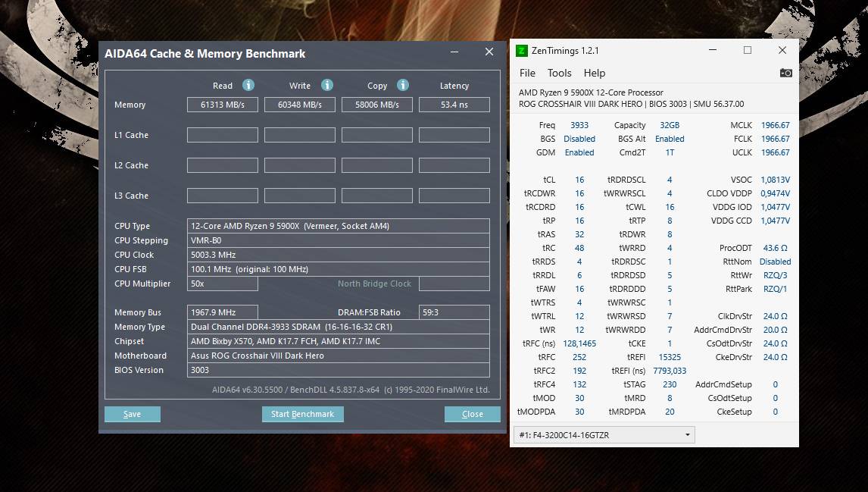Click CPU Type field showing Ryzen 9 5900X

click(x=339, y=226)
